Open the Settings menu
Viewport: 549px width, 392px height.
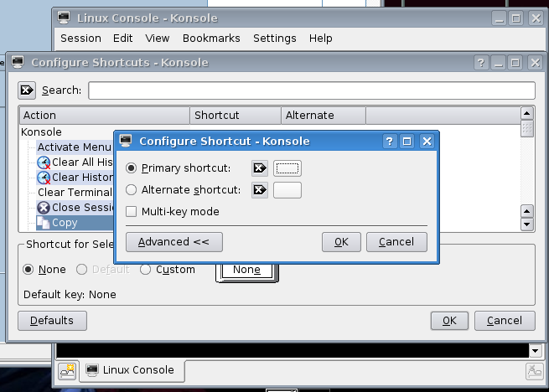[x=275, y=39]
